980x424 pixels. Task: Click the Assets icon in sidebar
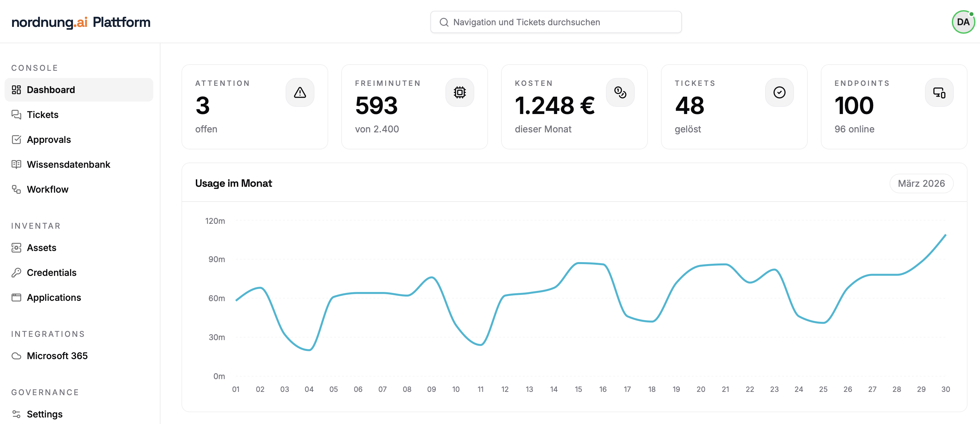tap(16, 248)
